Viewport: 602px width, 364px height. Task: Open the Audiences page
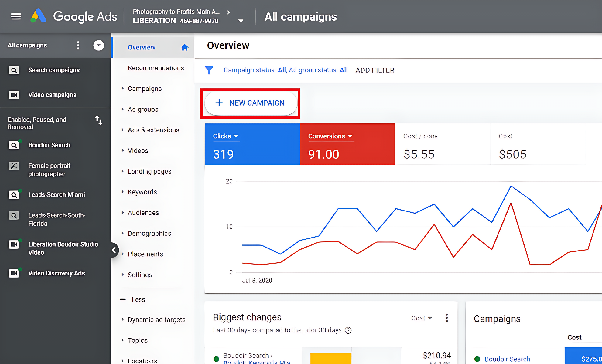tap(143, 213)
